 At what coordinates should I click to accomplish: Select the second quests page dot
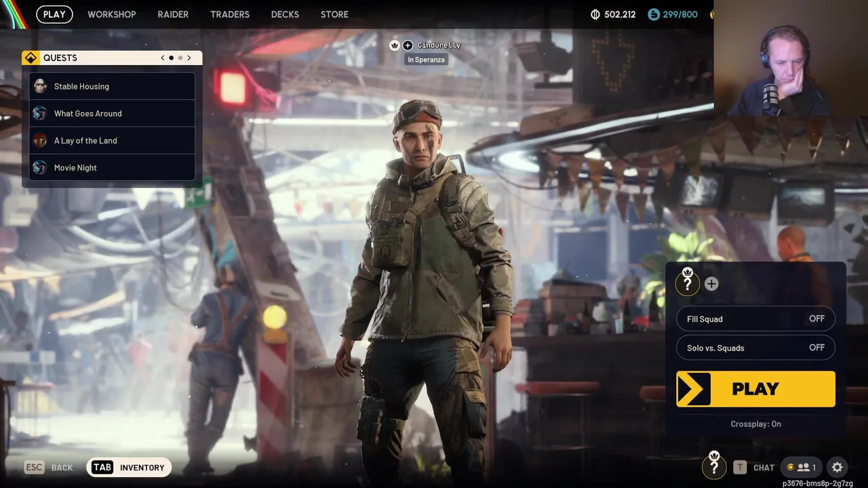pyautogui.click(x=180, y=58)
